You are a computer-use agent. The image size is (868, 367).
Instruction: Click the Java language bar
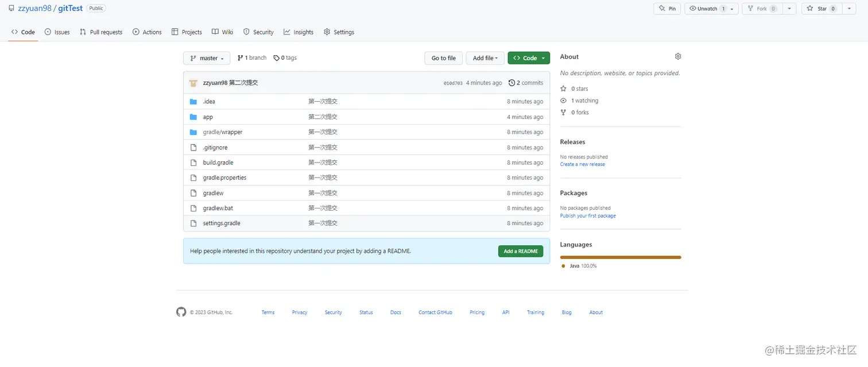click(621, 257)
